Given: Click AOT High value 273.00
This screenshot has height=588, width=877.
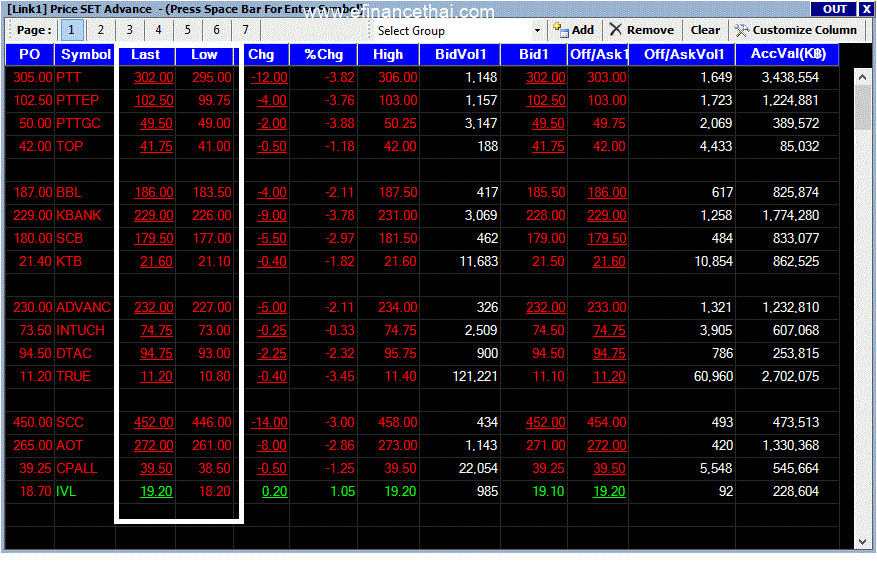Looking at the screenshot, I should click(398, 445).
